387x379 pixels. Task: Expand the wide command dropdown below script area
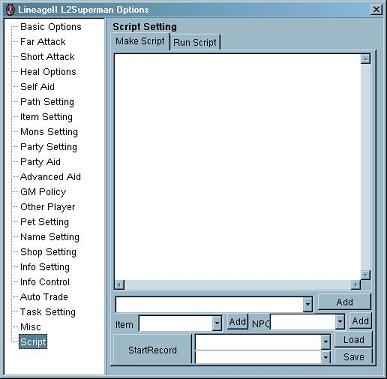pyautogui.click(x=308, y=304)
